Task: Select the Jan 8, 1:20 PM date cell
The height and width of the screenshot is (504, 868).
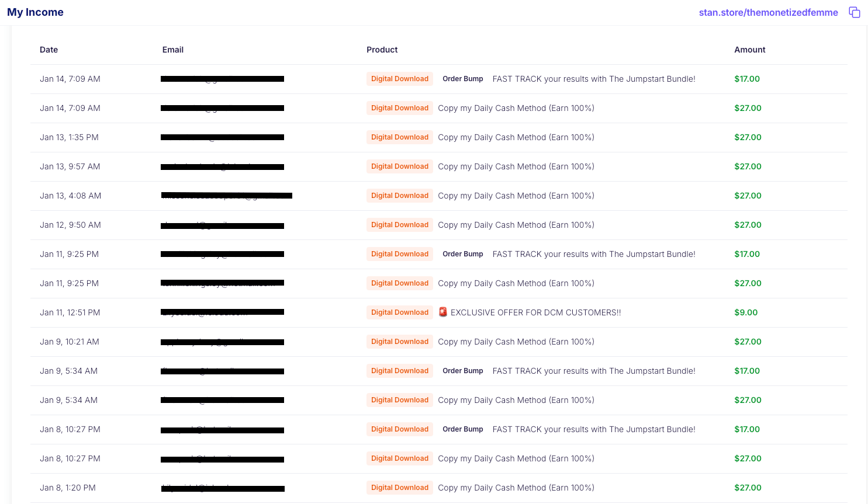Action: [68, 488]
